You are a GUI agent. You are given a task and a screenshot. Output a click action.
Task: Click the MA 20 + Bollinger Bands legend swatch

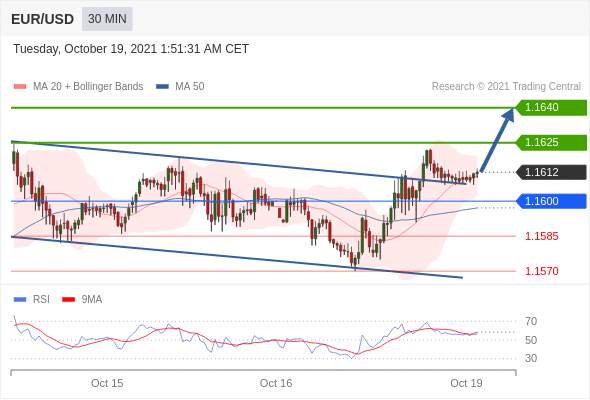point(20,87)
